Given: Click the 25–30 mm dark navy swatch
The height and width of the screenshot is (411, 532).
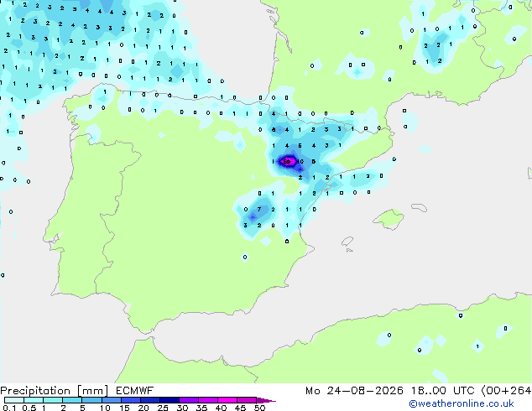Looking at the screenshot, I should point(169,400).
